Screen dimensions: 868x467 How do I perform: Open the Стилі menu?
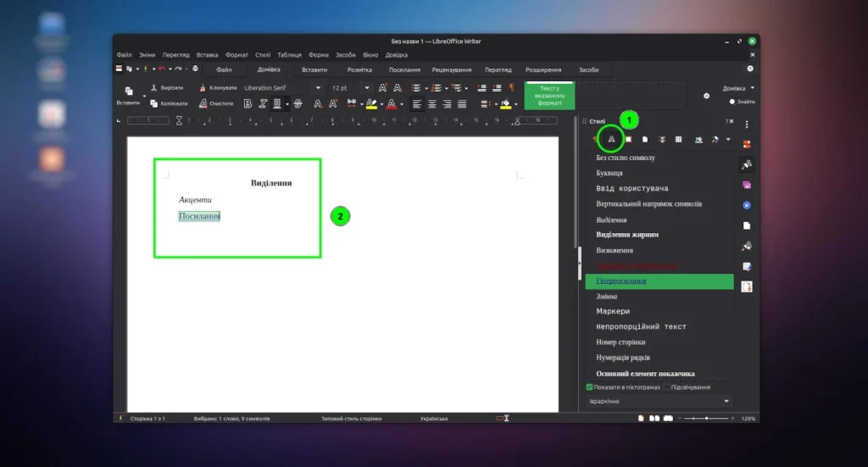263,55
